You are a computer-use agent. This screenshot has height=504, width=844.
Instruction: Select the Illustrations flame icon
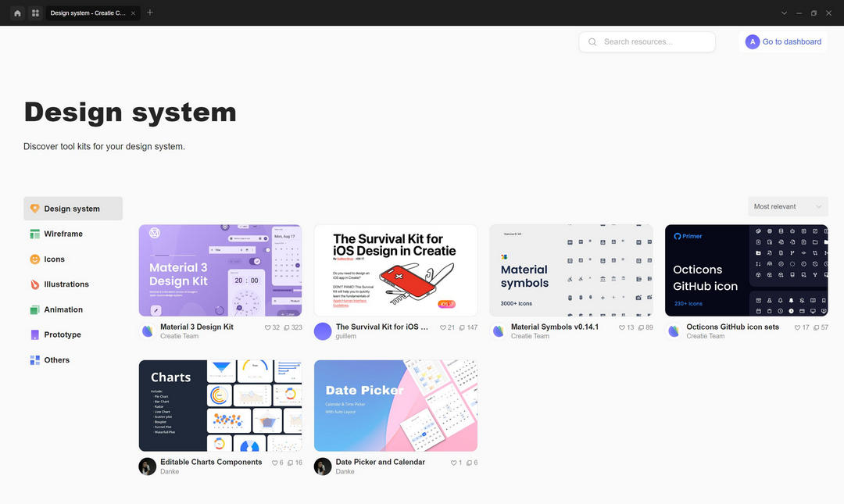(34, 284)
